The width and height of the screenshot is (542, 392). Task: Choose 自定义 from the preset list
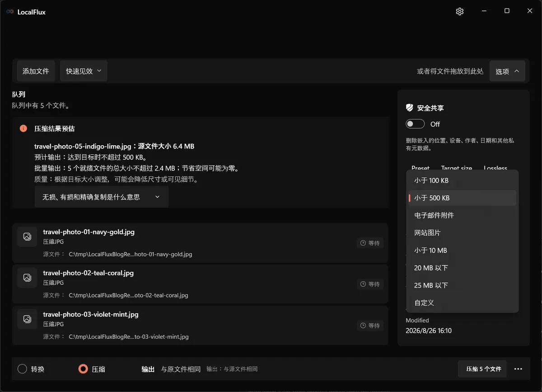tap(462, 303)
